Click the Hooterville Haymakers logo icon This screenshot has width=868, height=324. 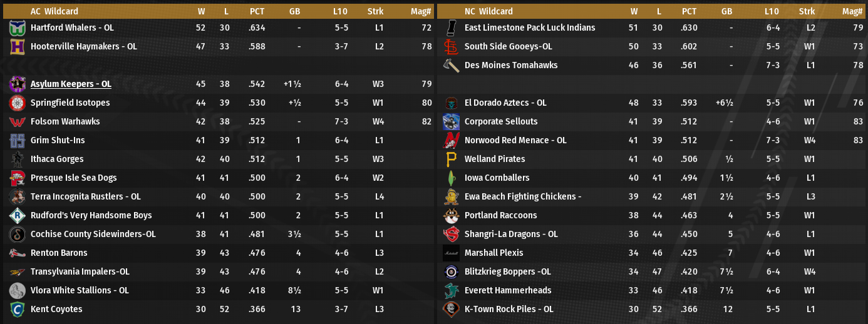click(x=17, y=47)
